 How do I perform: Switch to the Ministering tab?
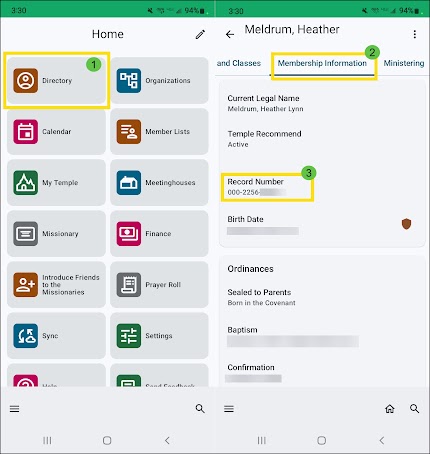tap(404, 63)
